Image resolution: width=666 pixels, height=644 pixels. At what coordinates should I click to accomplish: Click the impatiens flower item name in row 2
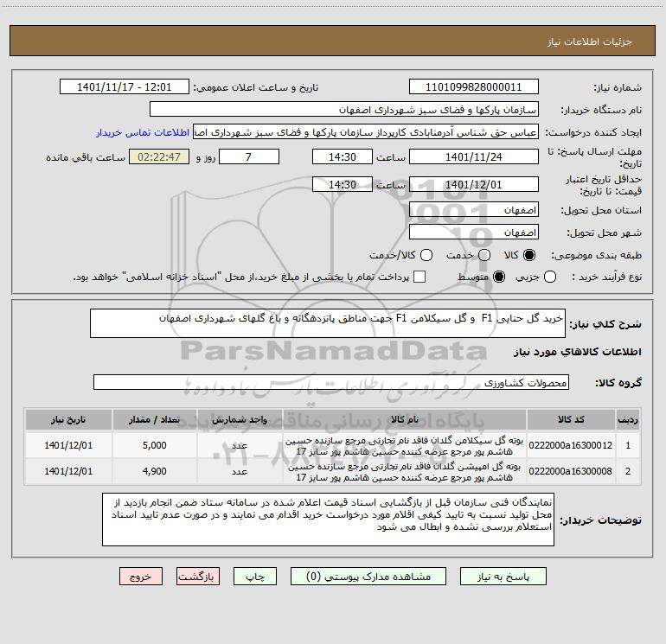(405, 472)
